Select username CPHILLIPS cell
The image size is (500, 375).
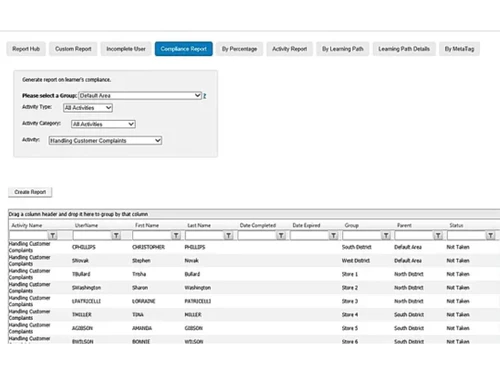84,247
